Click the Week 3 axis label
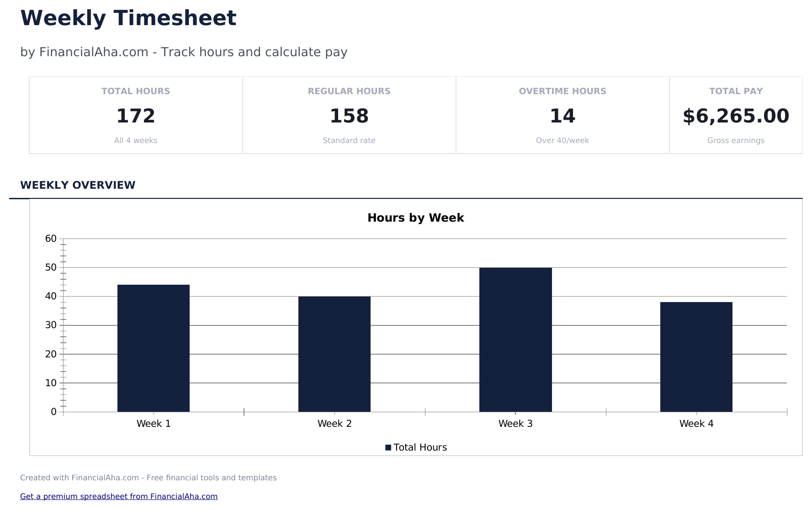Screen dimensions: 812x510 515,424
